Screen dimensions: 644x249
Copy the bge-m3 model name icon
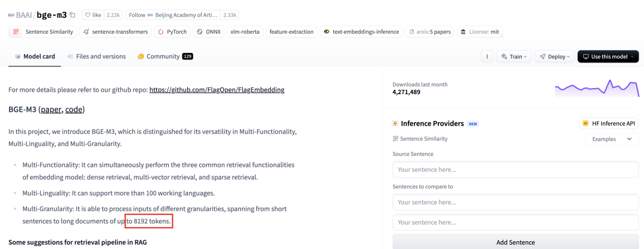coord(73,15)
